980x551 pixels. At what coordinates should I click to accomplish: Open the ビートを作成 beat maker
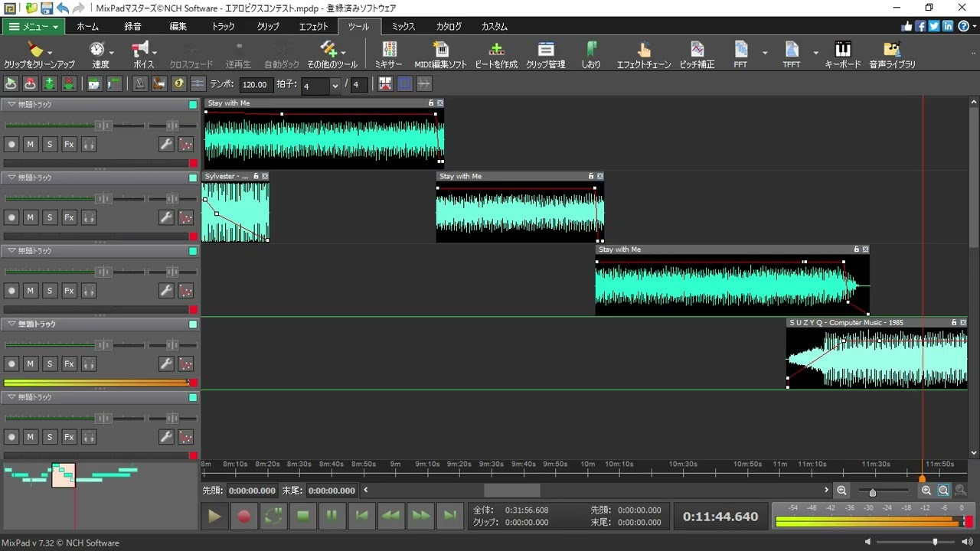click(496, 54)
